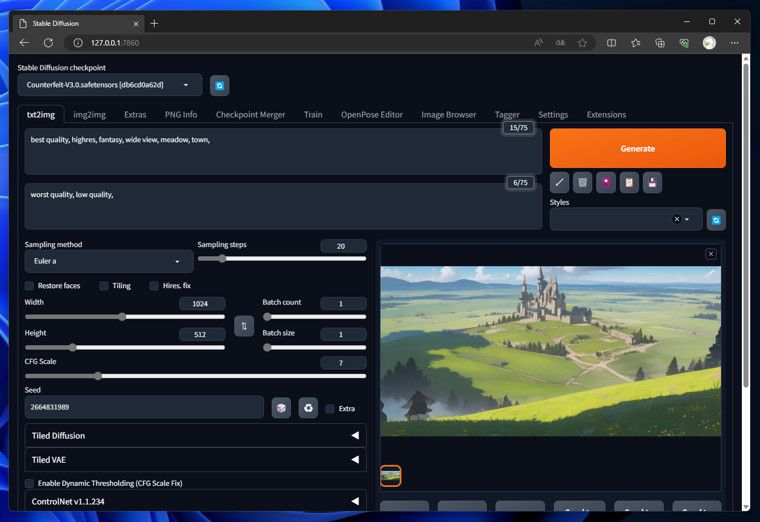The height and width of the screenshot is (522, 760).
Task: Open the browser split screen view
Action: [x=611, y=43]
